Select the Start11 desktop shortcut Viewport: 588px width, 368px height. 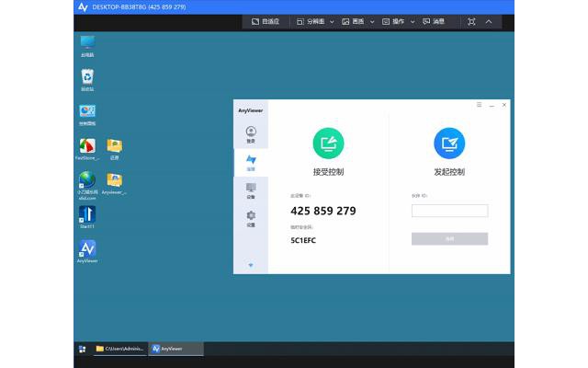(x=87, y=217)
